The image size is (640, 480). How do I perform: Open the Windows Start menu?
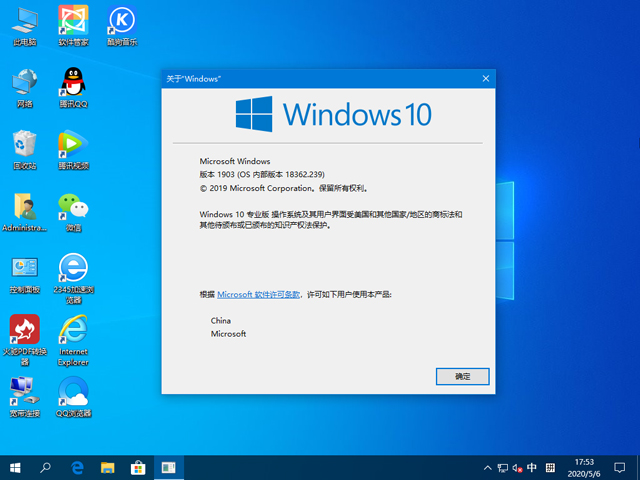pyautogui.click(x=15, y=468)
